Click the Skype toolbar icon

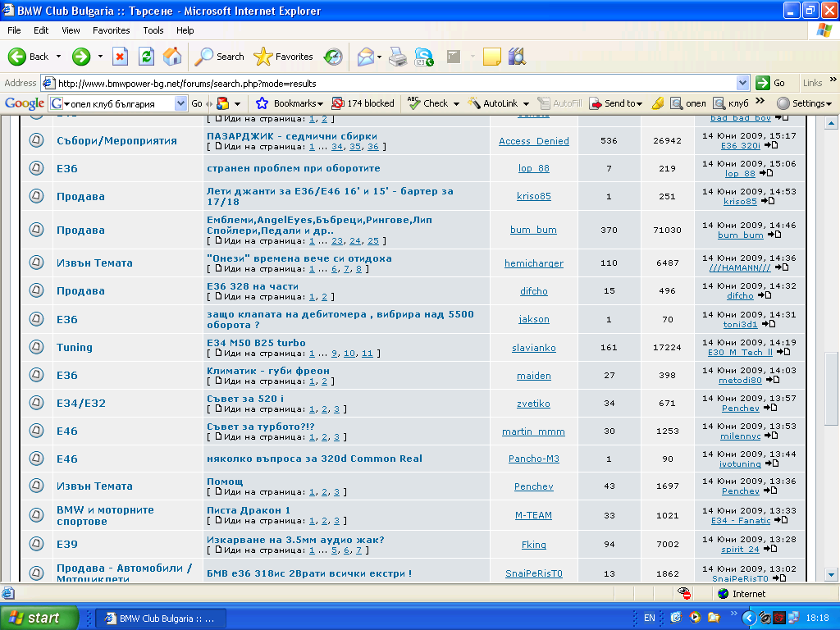coord(424,57)
